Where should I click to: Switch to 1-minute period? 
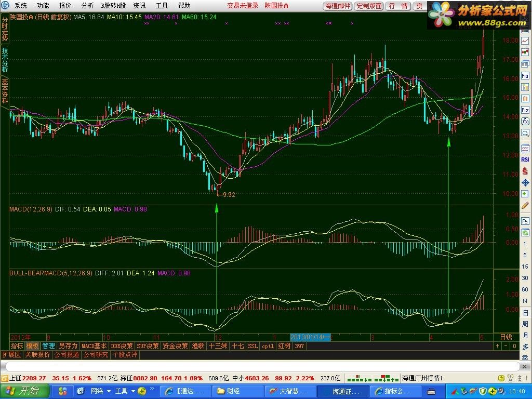pyautogui.click(x=525, y=244)
